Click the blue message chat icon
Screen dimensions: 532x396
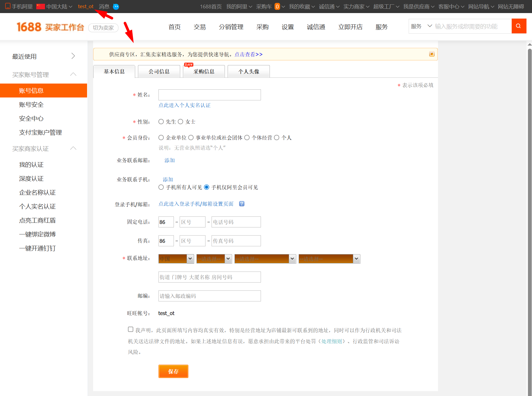click(x=116, y=7)
